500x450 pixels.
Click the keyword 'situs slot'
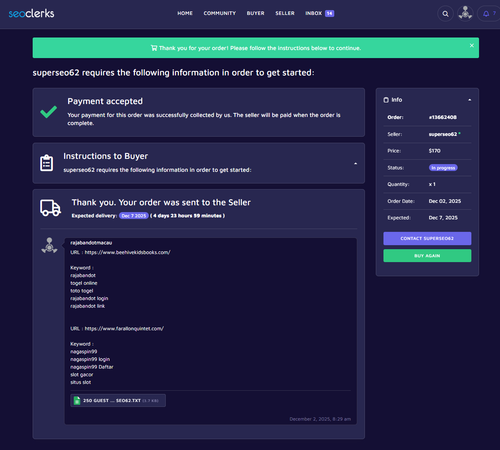[80, 382]
